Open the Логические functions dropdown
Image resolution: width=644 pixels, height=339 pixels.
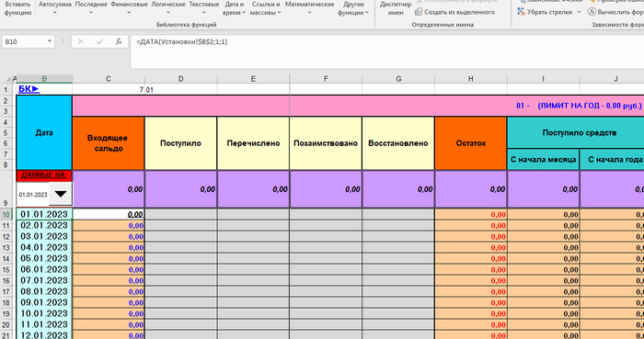168,8
